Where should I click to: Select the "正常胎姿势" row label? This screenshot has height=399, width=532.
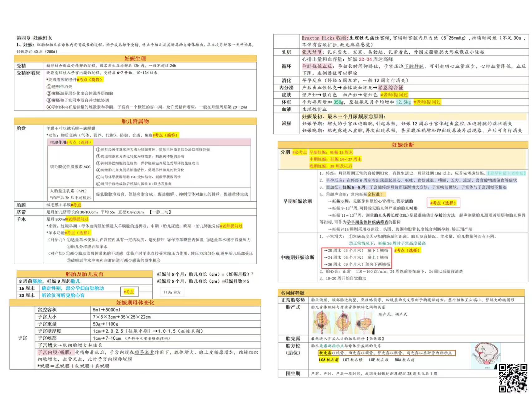[293, 300]
